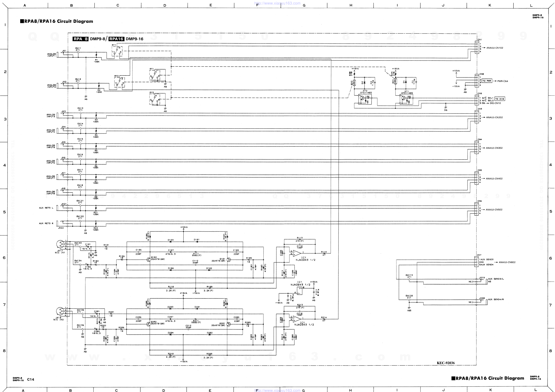Viewport: 555px width, 392px height.
Task: Click the C107 470/6.3 capacitor label
Action: [171, 252]
